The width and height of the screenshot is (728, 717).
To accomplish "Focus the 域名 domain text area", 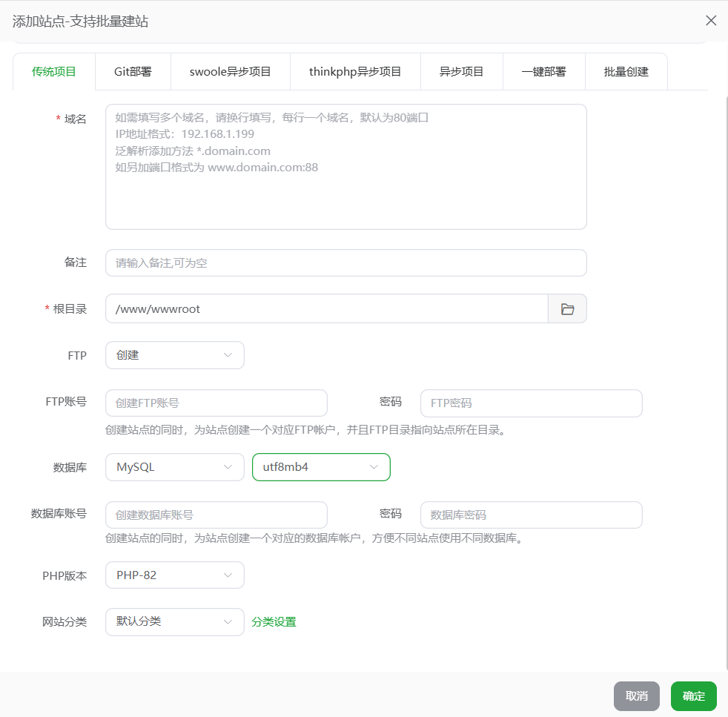I will [x=345, y=167].
